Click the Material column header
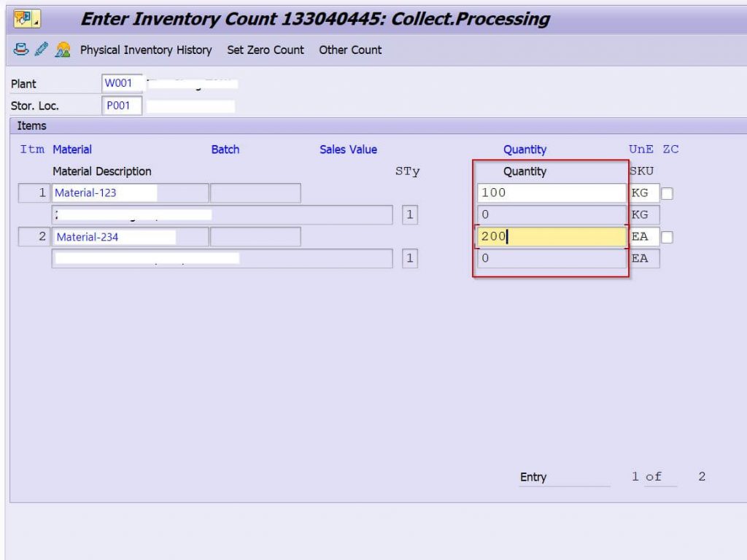The width and height of the screenshot is (747, 560). pyautogui.click(x=72, y=149)
